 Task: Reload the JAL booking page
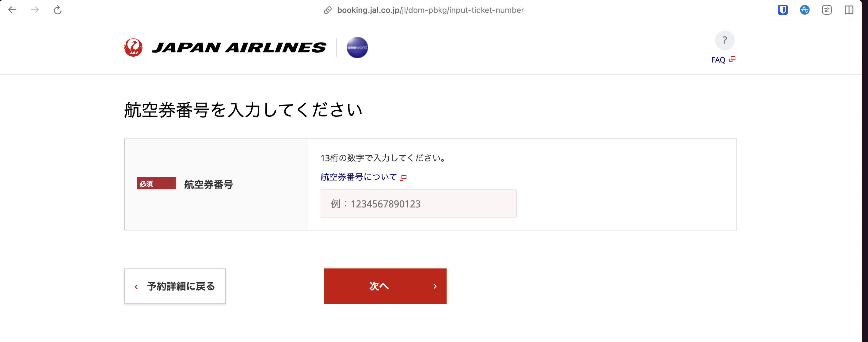pyautogui.click(x=58, y=10)
